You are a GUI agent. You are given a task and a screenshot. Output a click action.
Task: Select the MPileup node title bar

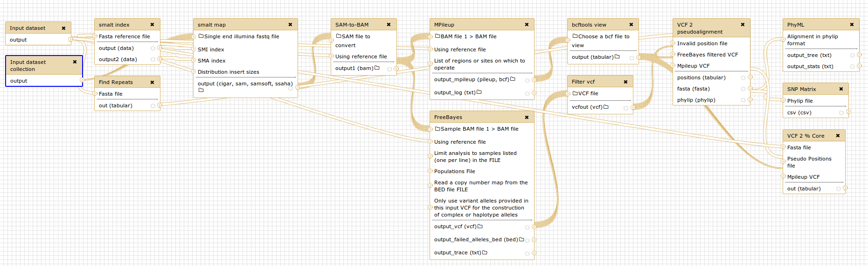click(482, 25)
